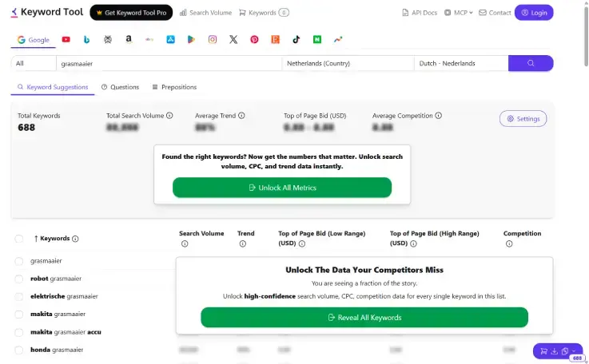Click info icon next to Keywords header
Image resolution: width=589 pixels, height=364 pixels.
pyautogui.click(x=75, y=239)
